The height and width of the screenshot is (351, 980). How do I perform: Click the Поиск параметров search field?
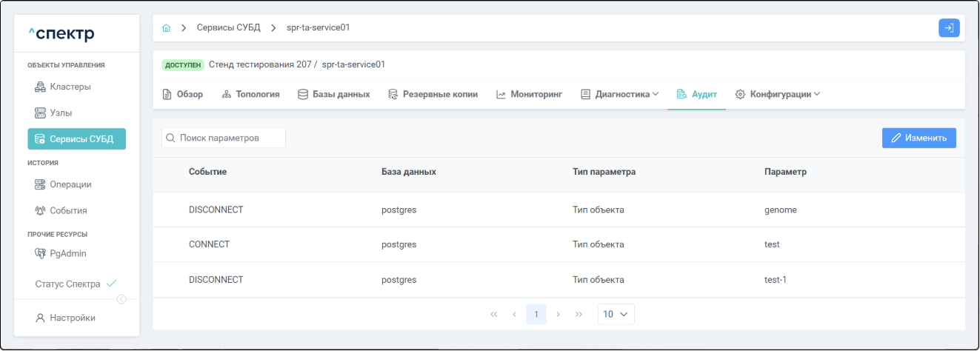click(x=224, y=138)
